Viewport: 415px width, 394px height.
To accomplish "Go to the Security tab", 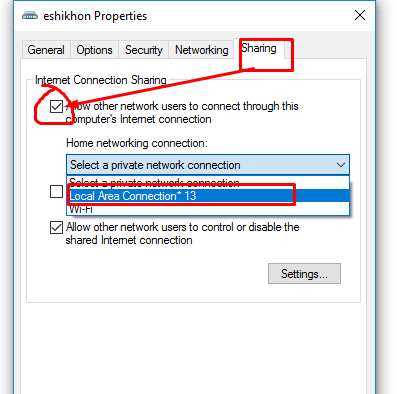I will 144,50.
